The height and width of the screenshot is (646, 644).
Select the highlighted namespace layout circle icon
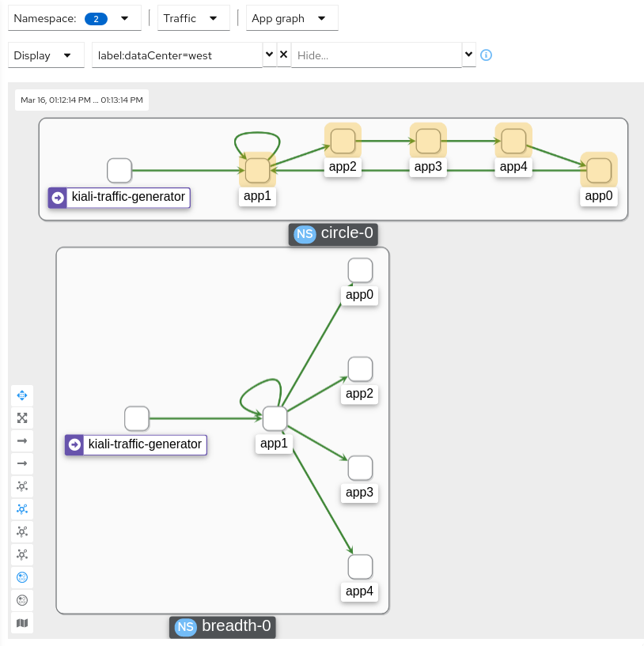tap(21, 577)
